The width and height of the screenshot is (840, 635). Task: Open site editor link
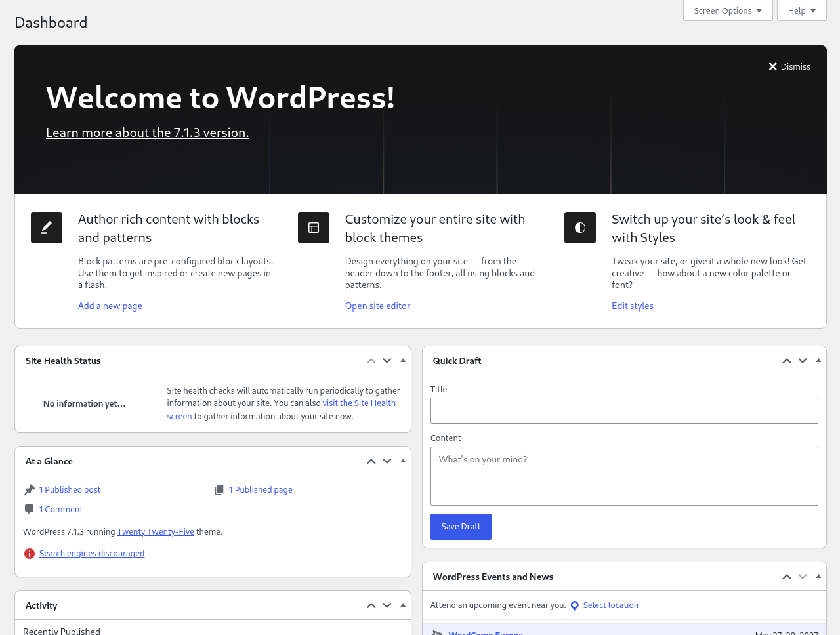point(377,306)
